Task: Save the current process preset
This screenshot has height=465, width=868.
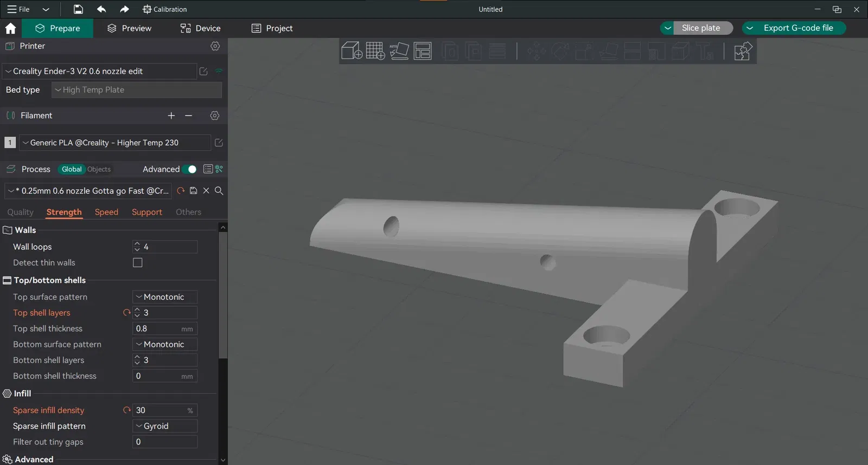Action: coord(193,191)
